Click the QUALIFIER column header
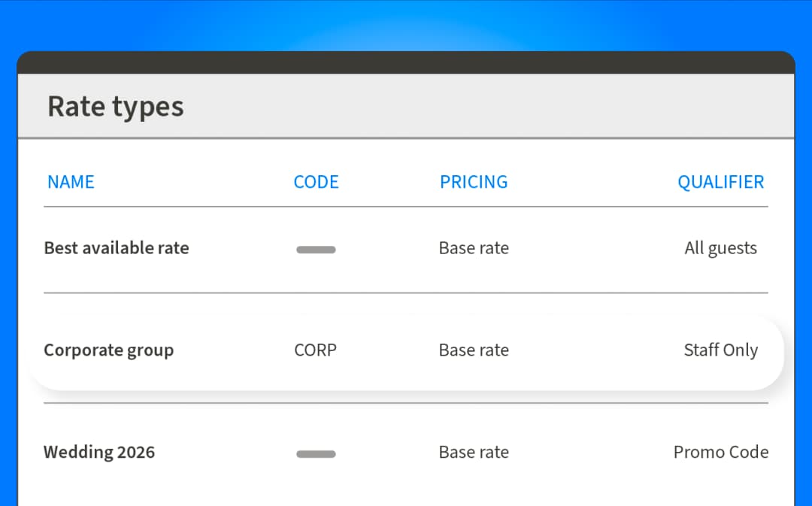The width and height of the screenshot is (812, 506). (720, 182)
